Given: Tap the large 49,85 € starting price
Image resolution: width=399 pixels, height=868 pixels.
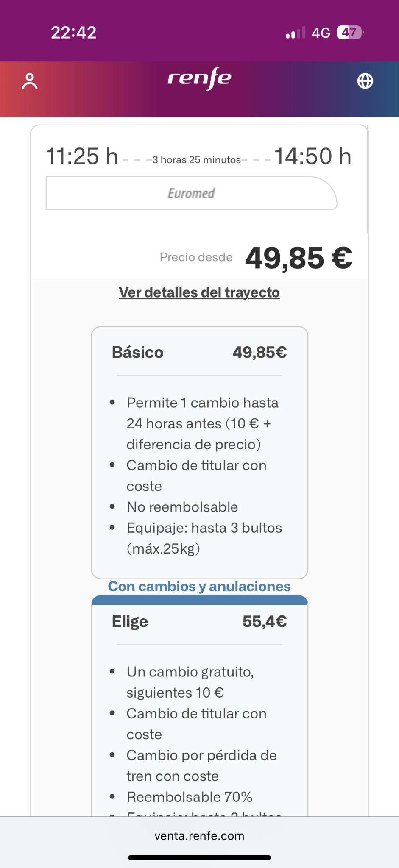Looking at the screenshot, I should pyautogui.click(x=299, y=258).
